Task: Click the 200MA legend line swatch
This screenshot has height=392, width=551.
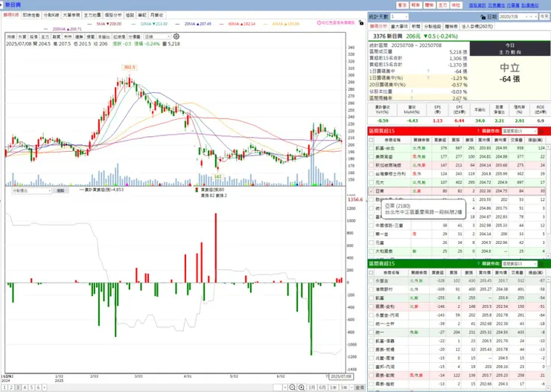Action: point(45,29)
